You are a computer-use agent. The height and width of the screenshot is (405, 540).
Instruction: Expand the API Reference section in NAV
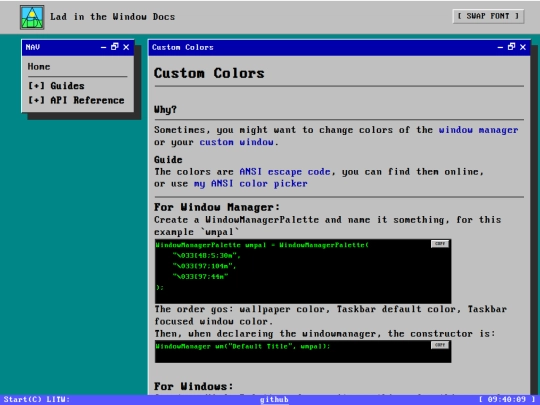(76, 100)
